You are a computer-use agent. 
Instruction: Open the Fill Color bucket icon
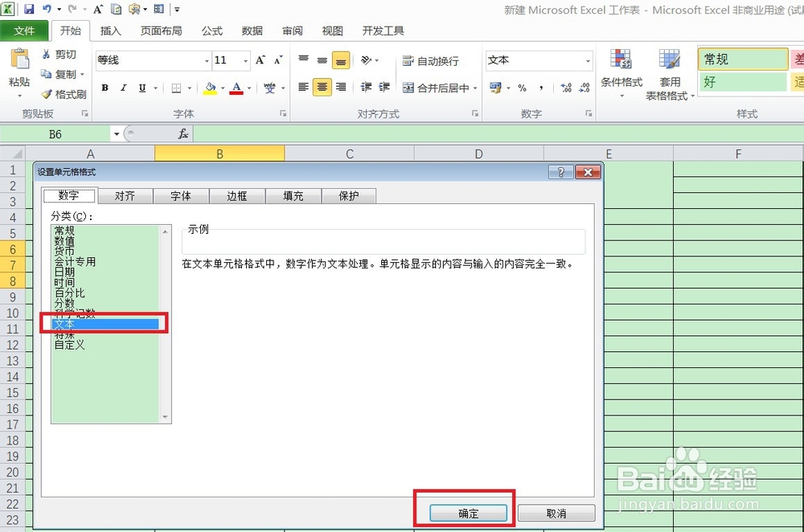pyautogui.click(x=210, y=87)
